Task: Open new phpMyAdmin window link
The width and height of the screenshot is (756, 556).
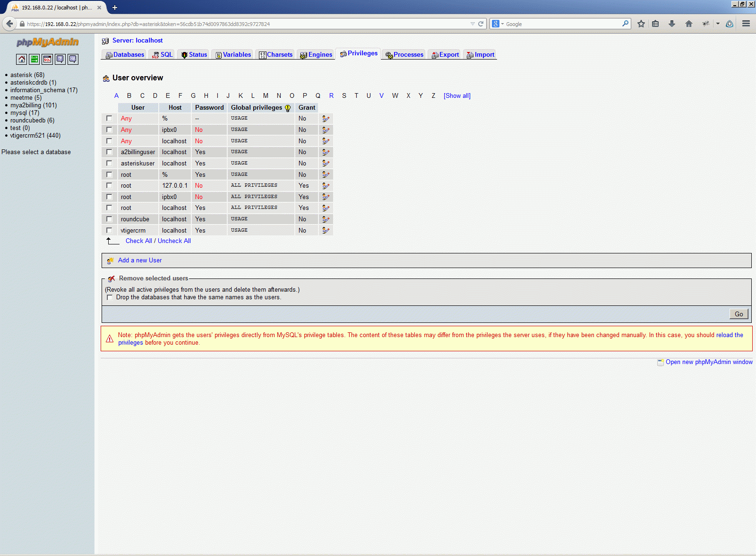Action: tap(709, 362)
